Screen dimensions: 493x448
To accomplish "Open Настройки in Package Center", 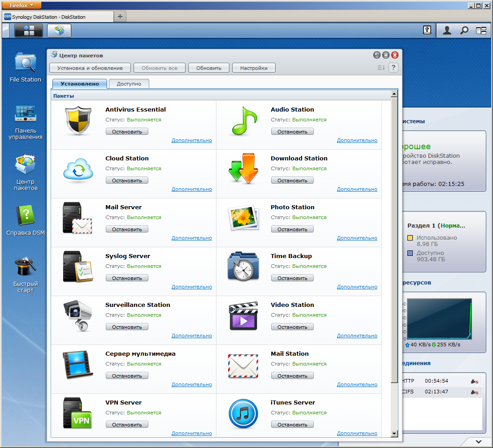I will [x=254, y=68].
